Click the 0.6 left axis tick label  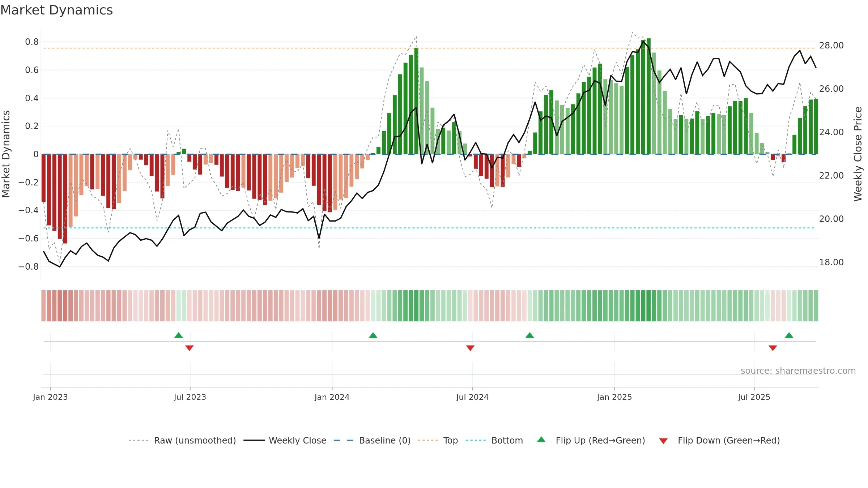32,70
